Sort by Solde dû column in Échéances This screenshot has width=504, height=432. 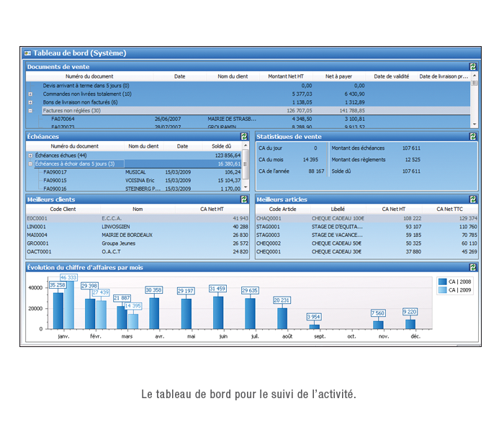222,146
